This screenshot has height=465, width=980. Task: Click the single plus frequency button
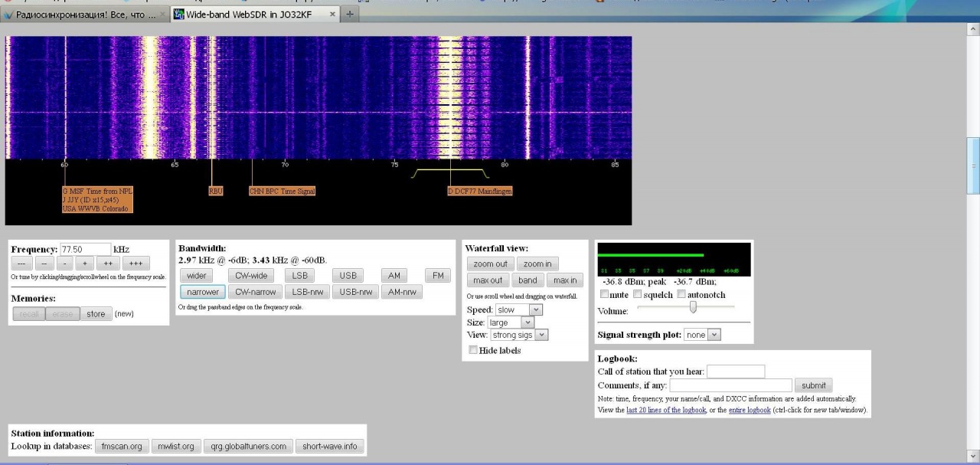pyautogui.click(x=85, y=264)
